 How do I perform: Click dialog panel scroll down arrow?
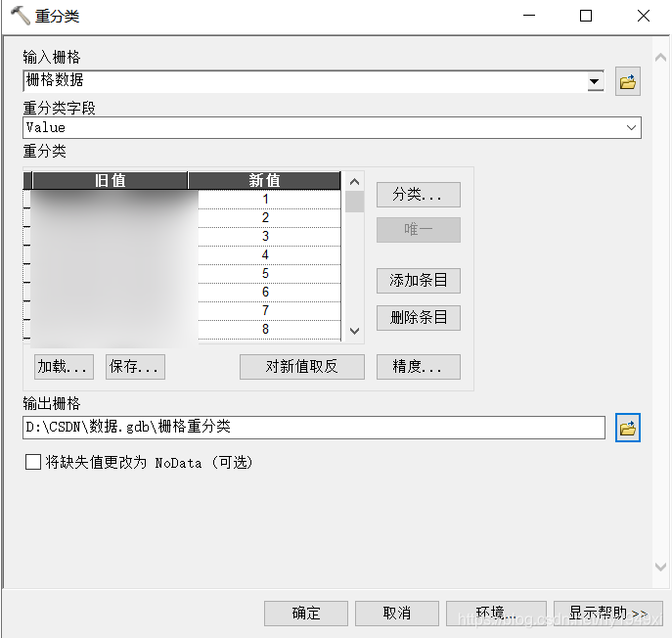point(660,567)
